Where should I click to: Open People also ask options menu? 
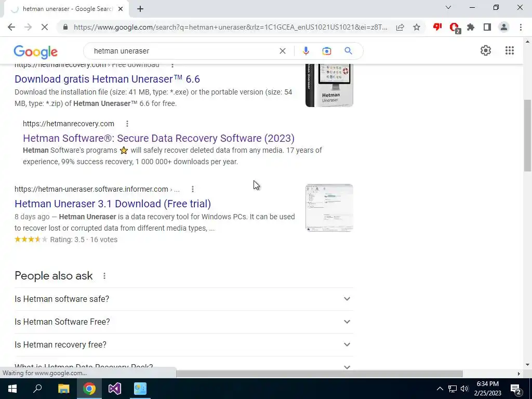pyautogui.click(x=104, y=276)
